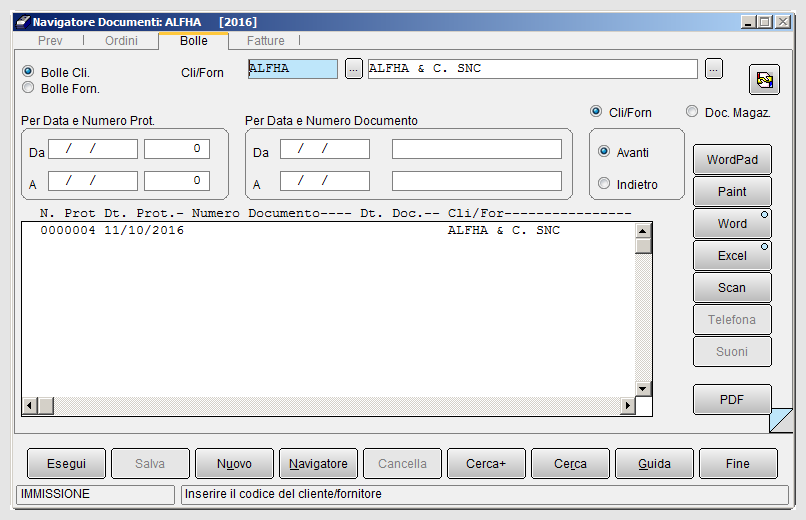Click the list scroll up arrow

click(x=643, y=231)
